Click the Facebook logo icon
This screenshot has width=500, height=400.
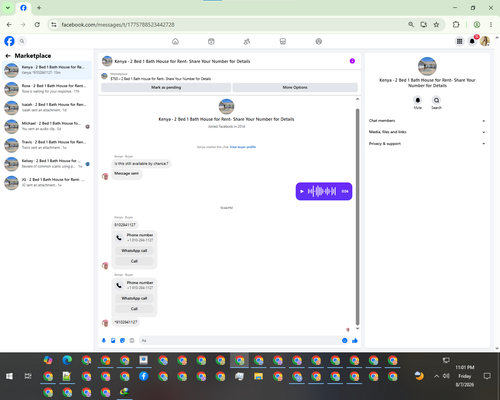tap(9, 41)
